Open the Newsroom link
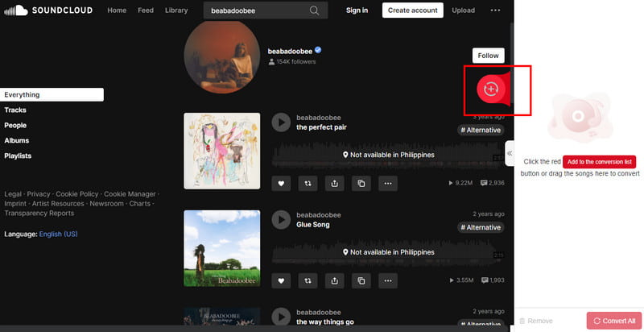The image size is (644, 332). [x=107, y=203]
